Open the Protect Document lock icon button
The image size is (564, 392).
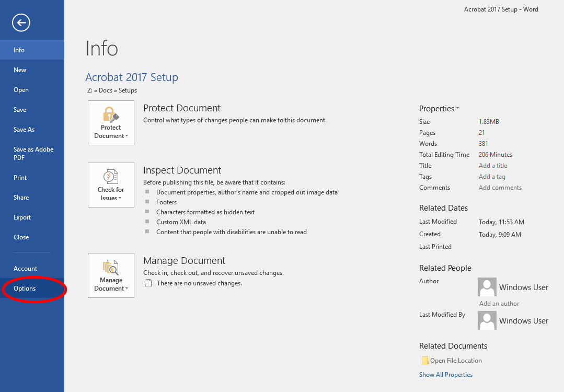pyautogui.click(x=111, y=123)
